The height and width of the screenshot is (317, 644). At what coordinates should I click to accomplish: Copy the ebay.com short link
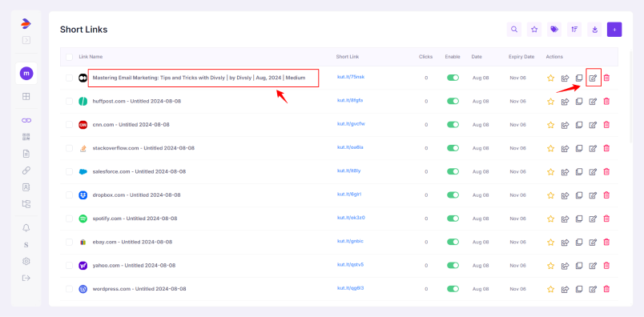coord(579,242)
